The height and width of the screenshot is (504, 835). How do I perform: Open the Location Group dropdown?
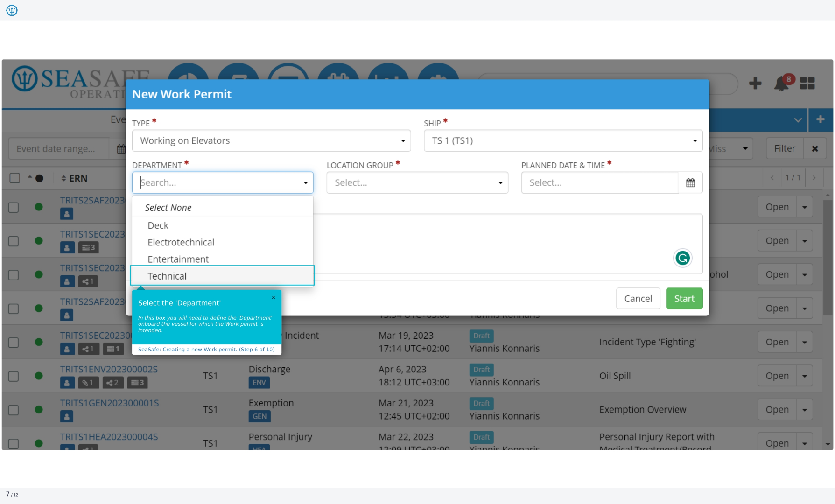tap(417, 182)
